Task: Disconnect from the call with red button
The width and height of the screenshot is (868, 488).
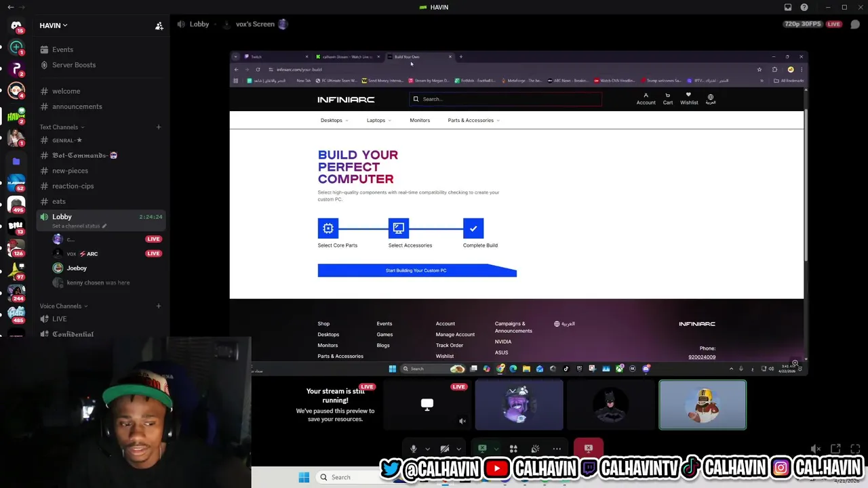Action: click(x=588, y=448)
